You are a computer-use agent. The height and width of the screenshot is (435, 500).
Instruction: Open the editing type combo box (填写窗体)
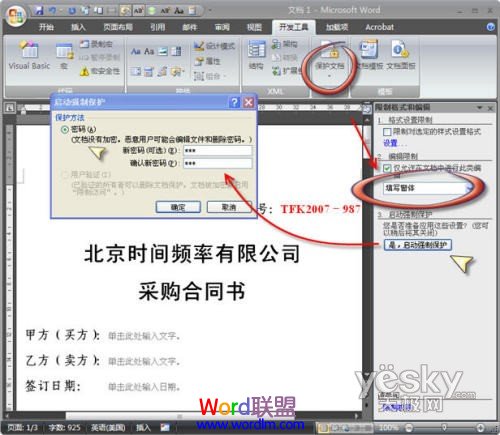click(x=428, y=188)
